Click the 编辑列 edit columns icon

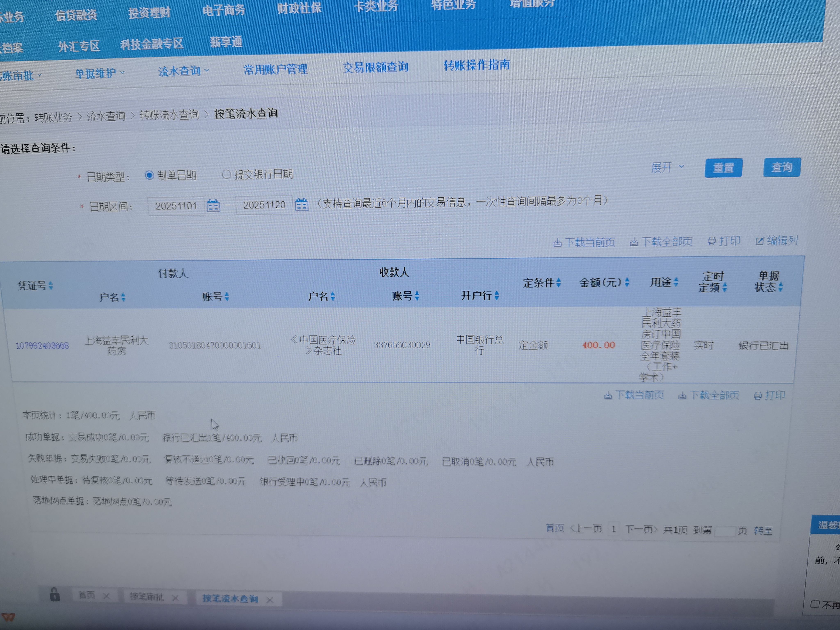[759, 241]
